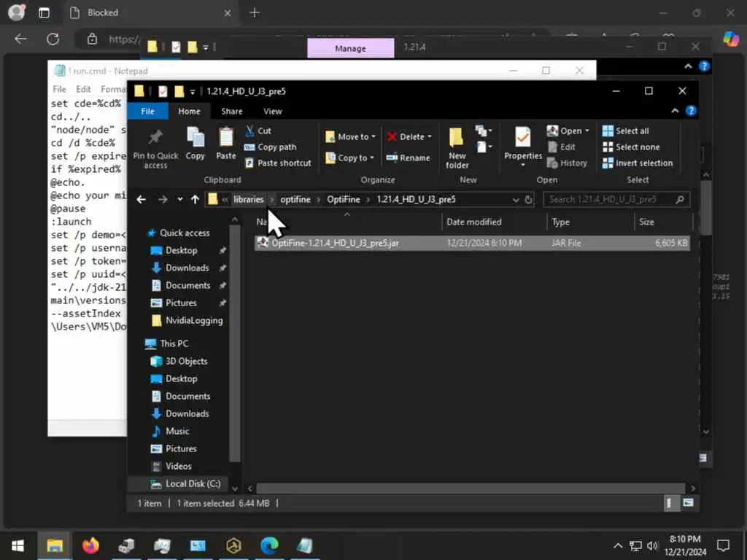This screenshot has width=747, height=560.
Task: Open the Move to dropdown
Action: (351, 136)
